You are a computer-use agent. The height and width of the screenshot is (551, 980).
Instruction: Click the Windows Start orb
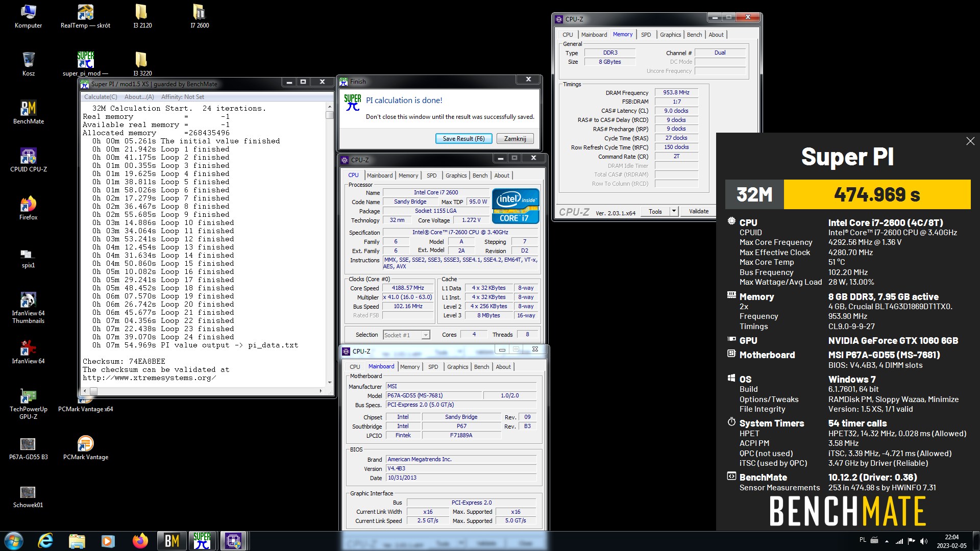[x=14, y=541]
